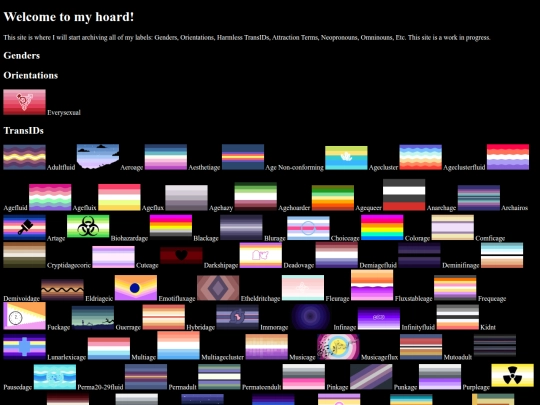Viewport: 540px width, 405px height.
Task: Click the Anarchage black white red flag
Action: tap(404, 195)
